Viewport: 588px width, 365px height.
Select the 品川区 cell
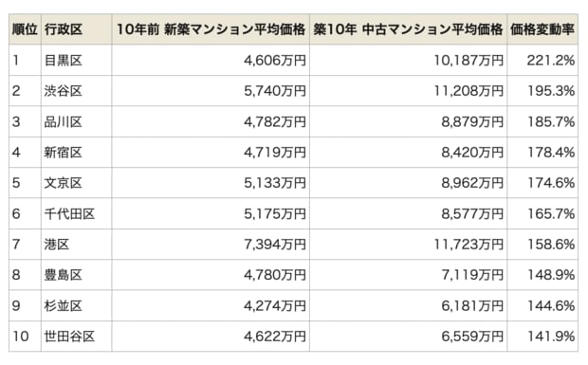(x=76, y=121)
